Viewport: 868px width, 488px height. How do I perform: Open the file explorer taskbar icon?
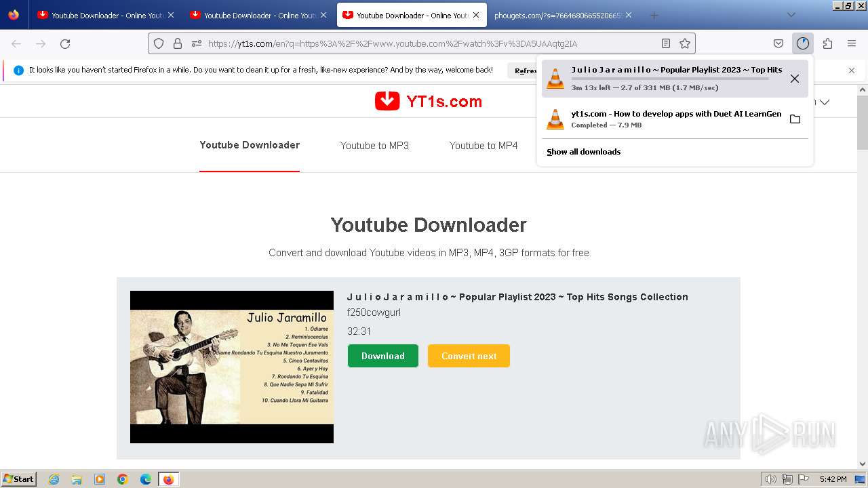point(77,479)
